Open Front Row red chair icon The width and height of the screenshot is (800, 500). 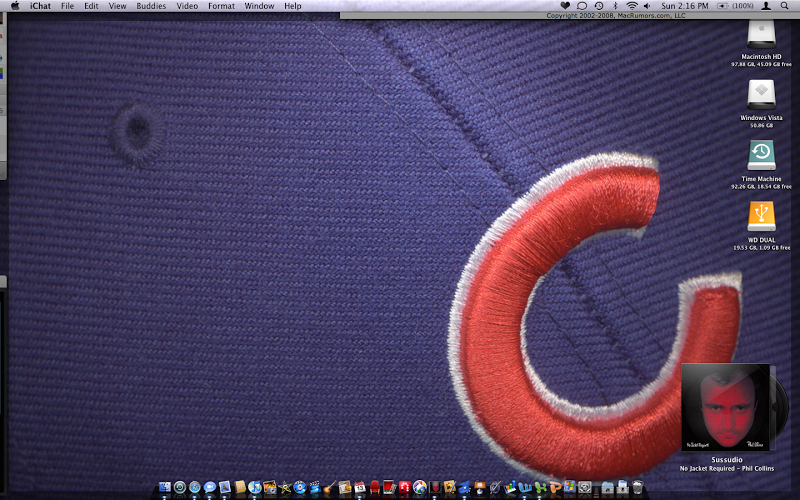(x=374, y=487)
